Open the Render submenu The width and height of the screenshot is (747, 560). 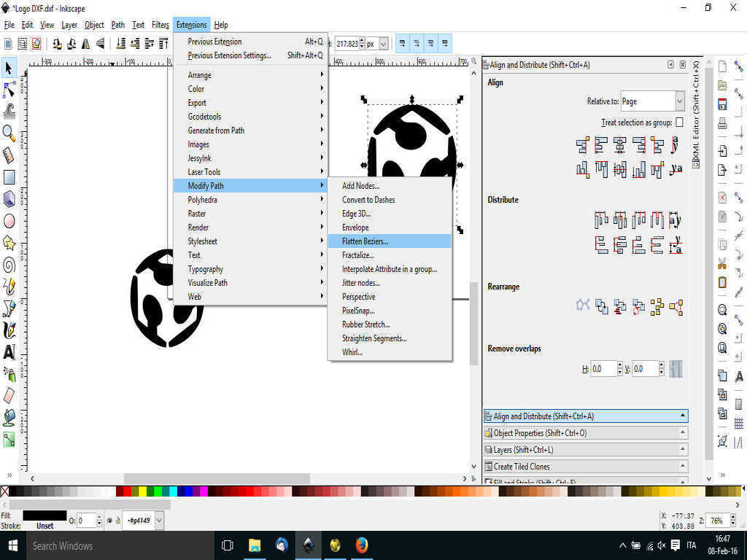tap(251, 227)
